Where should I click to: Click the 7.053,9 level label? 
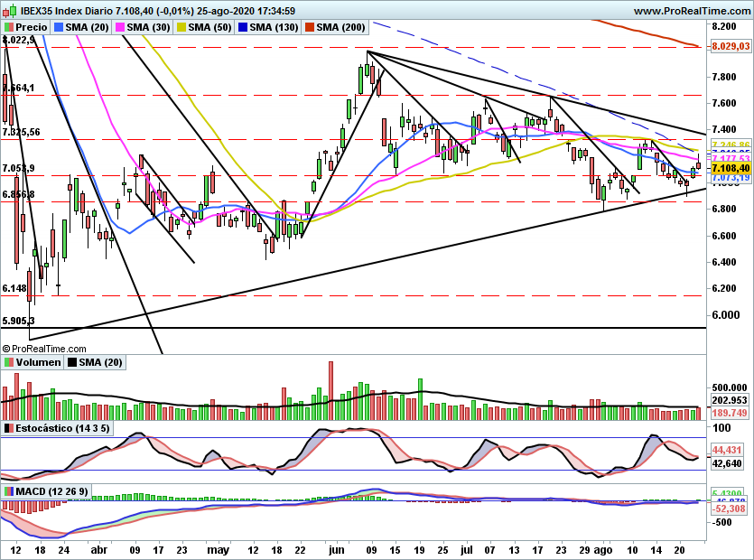coord(18,168)
